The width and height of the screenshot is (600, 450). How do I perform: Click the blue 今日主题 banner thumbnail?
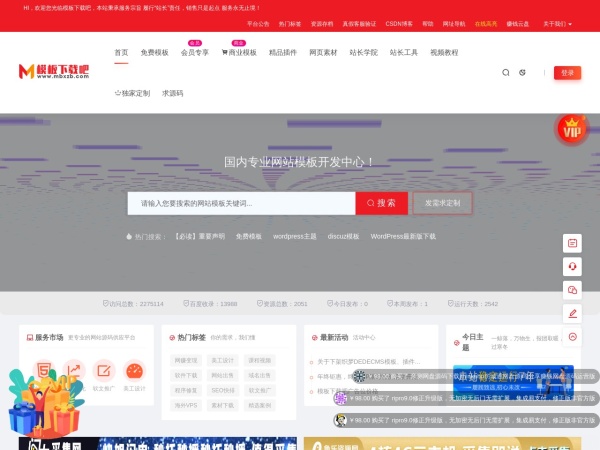coord(513,383)
